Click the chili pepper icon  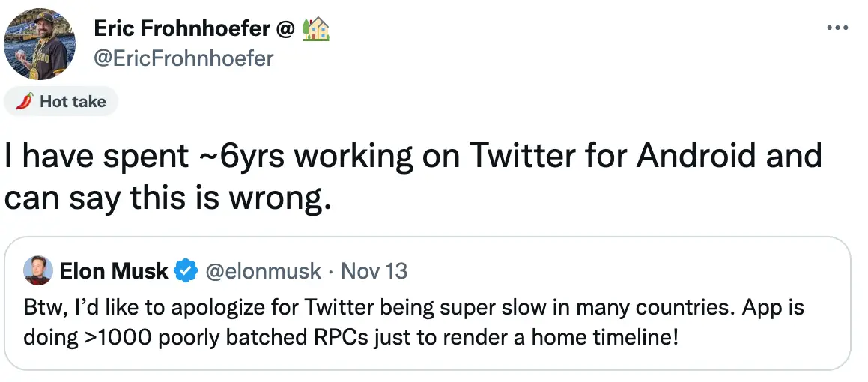tap(24, 102)
